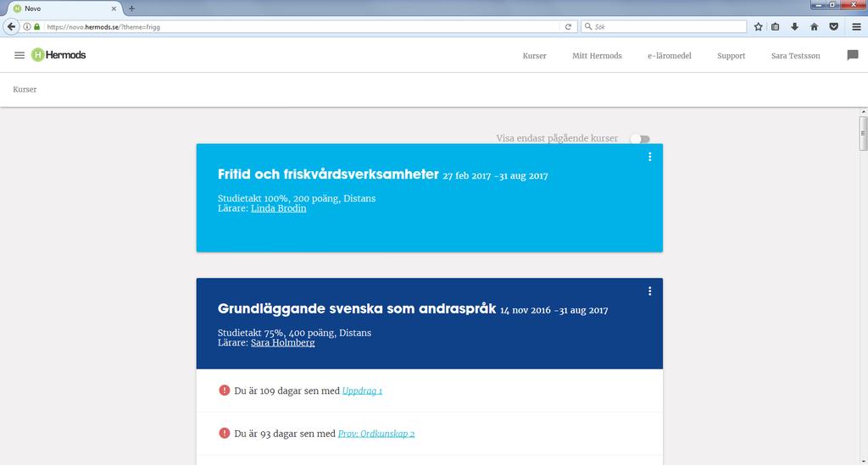This screenshot has height=465, width=868.
Task: Open options menu for Grundläggande svenska som andraspråk
Action: [x=649, y=291]
